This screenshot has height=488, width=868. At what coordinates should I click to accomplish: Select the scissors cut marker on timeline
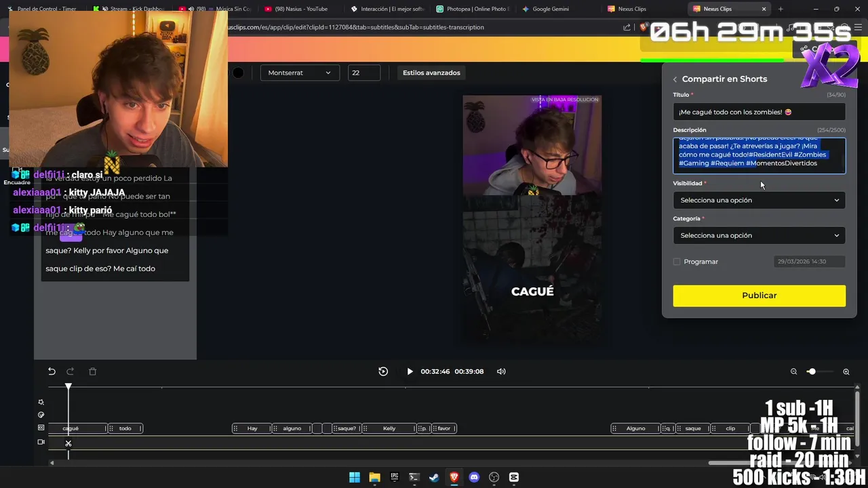point(68,443)
